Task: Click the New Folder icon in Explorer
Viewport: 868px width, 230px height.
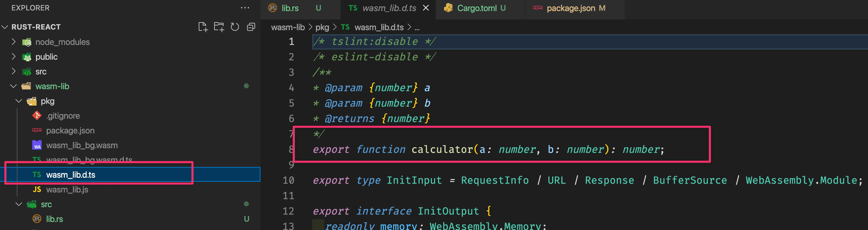Action: pyautogui.click(x=219, y=27)
